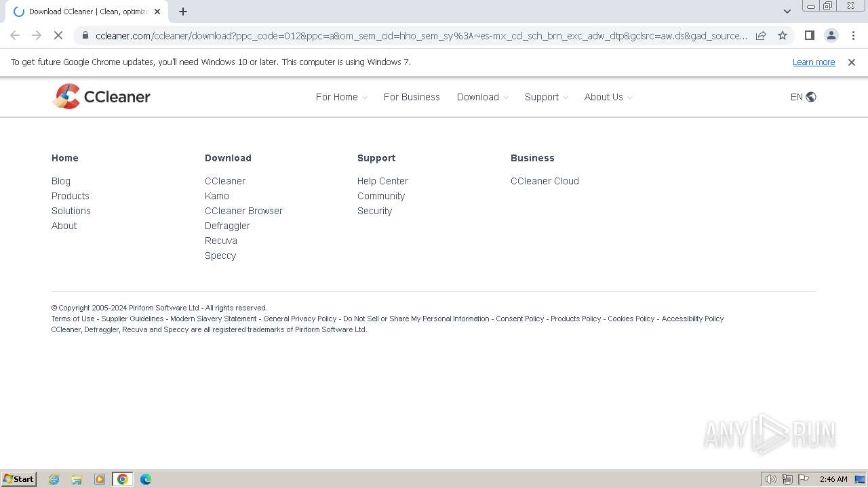Viewport: 868px width, 488px height.
Task: Change language via EN globe icon
Action: click(x=803, y=97)
